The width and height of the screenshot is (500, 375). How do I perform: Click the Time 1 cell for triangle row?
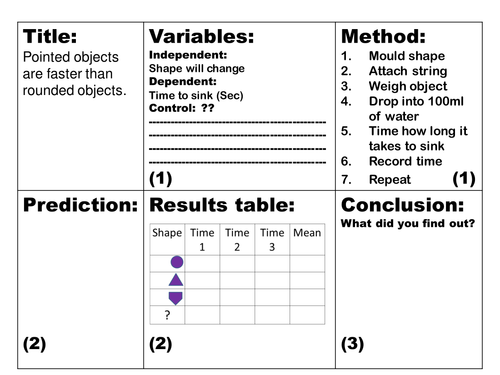202,280
